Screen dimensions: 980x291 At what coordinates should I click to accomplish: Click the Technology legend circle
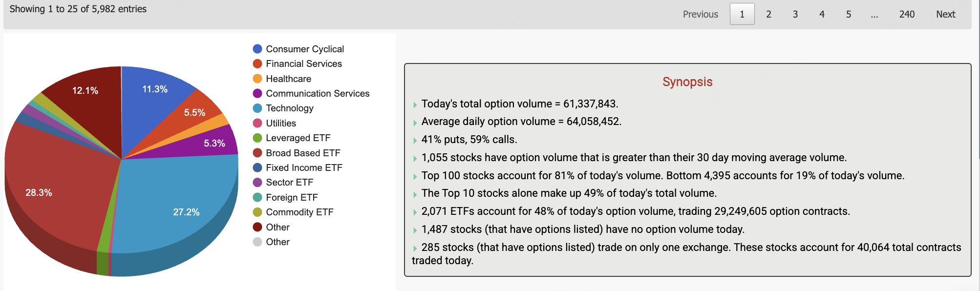tap(257, 108)
